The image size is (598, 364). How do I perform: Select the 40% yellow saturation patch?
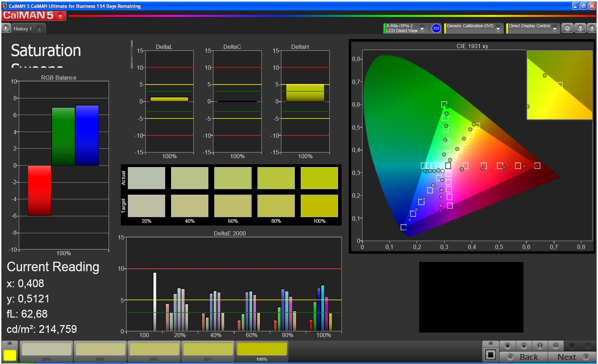click(100, 351)
